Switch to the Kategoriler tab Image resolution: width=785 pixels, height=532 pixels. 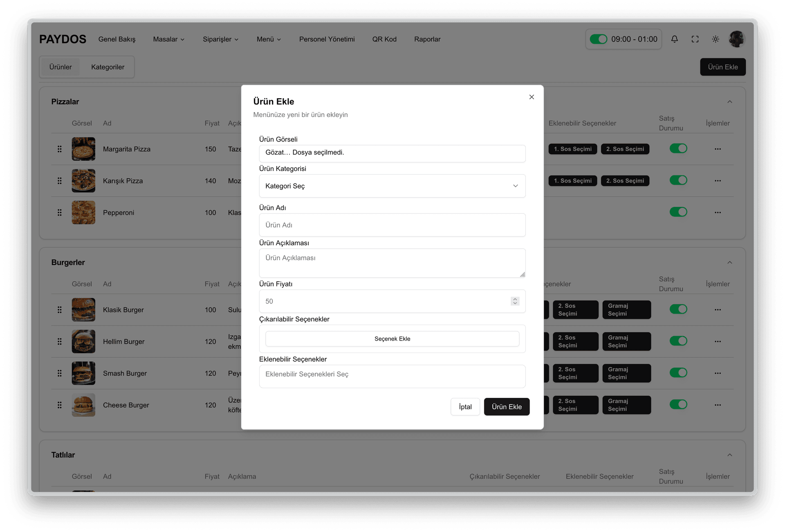(x=108, y=67)
